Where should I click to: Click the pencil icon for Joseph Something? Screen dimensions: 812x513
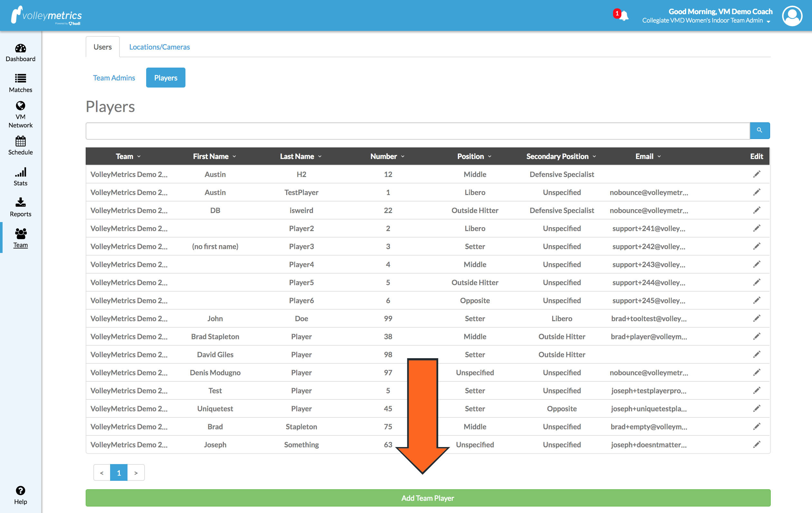(756, 444)
